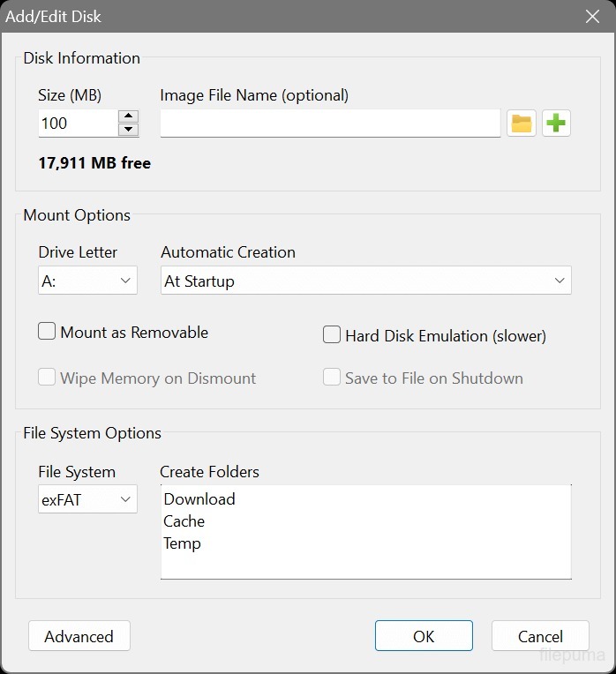Viewport: 616px width, 674px height.
Task: Expand the Automatic Creation dropdown
Action: 365,281
